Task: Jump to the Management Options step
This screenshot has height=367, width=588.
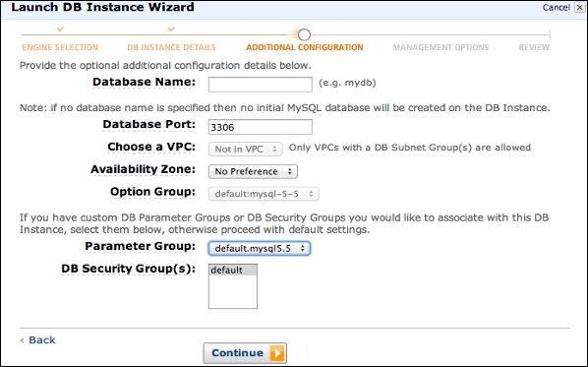Action: click(x=441, y=47)
